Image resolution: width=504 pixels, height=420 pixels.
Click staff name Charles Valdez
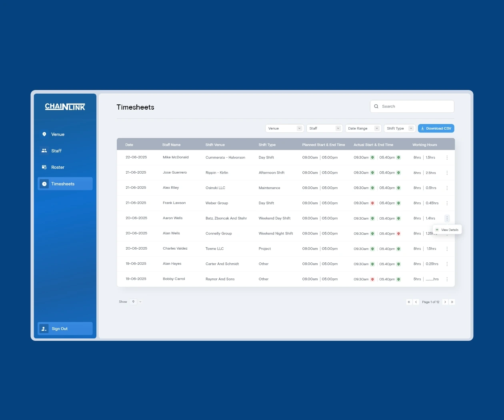click(175, 248)
